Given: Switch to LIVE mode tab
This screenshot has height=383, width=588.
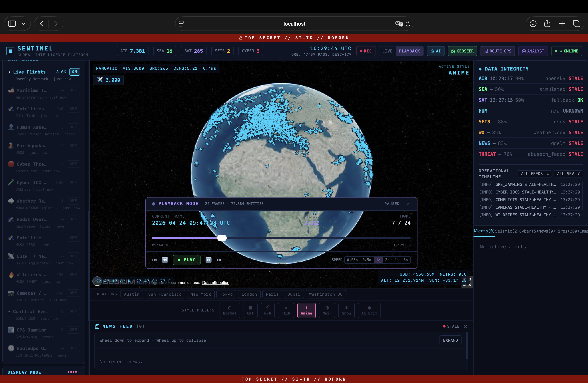Looking at the screenshot, I should click(x=387, y=51).
